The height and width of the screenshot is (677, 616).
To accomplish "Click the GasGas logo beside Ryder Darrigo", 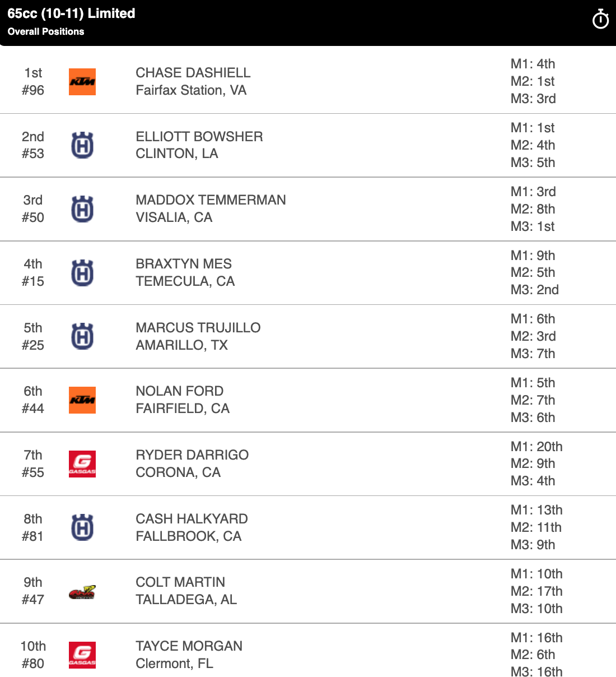I will (x=82, y=464).
